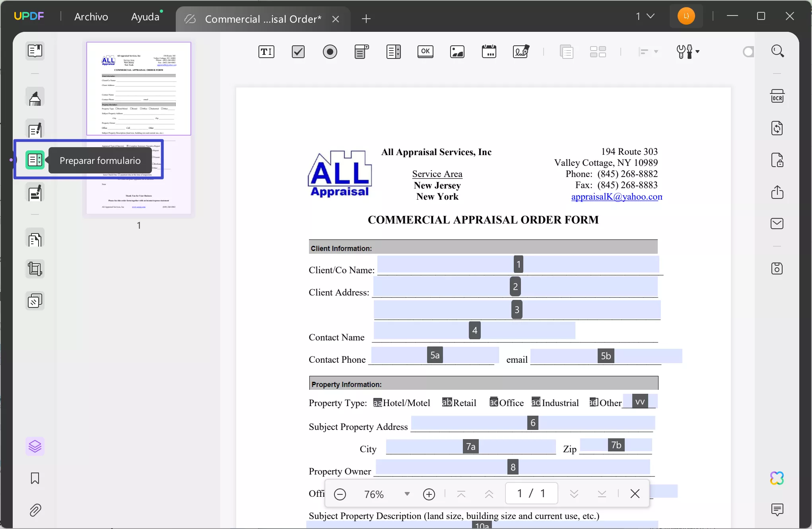Open the zoom percentage dropdown
Viewport: 812px width, 529px height.
point(407,494)
